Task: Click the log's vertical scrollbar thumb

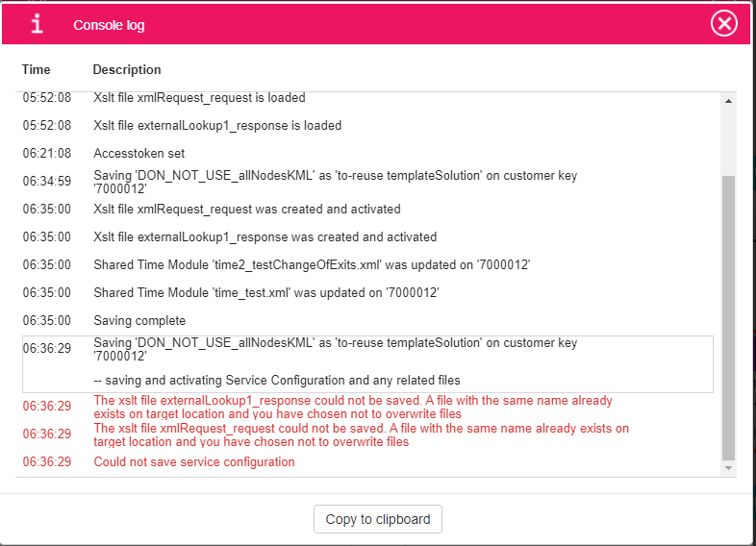Action: pos(728,317)
